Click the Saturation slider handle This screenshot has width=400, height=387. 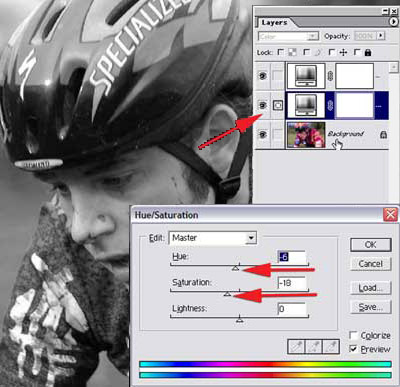coord(227,294)
